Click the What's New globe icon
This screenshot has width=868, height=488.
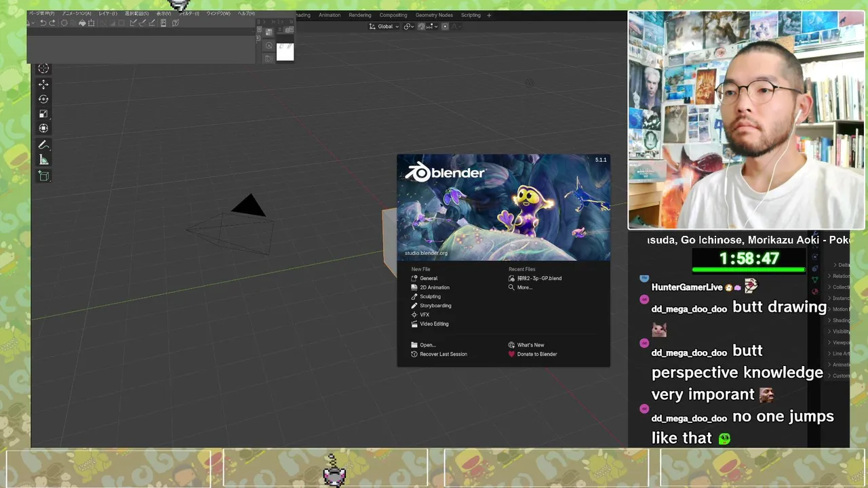coord(511,345)
